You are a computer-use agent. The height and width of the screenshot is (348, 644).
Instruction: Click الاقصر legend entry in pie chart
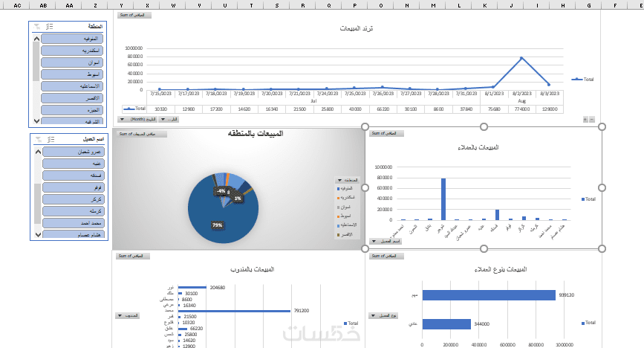[345, 234]
